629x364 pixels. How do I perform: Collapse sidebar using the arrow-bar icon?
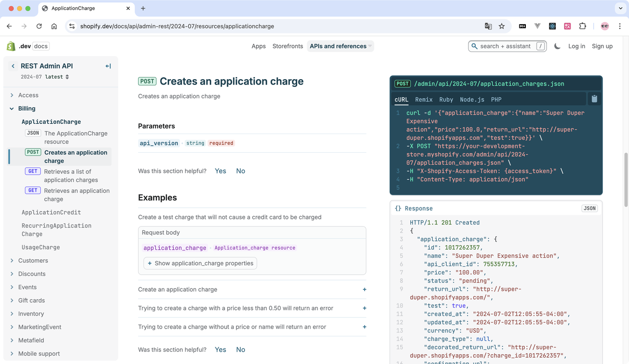[x=108, y=66]
